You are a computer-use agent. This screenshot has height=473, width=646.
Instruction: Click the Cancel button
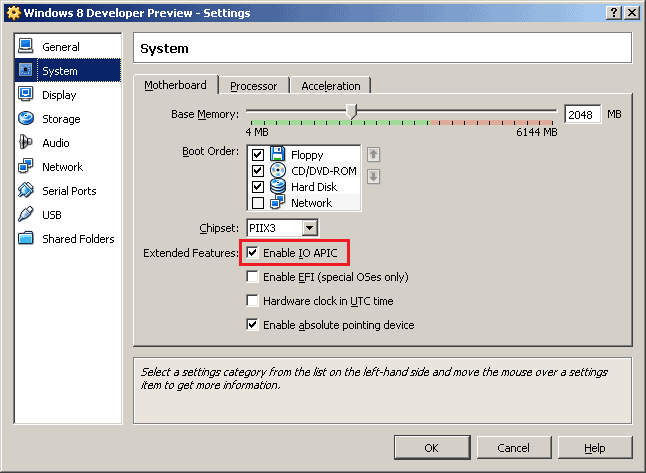tap(513, 447)
